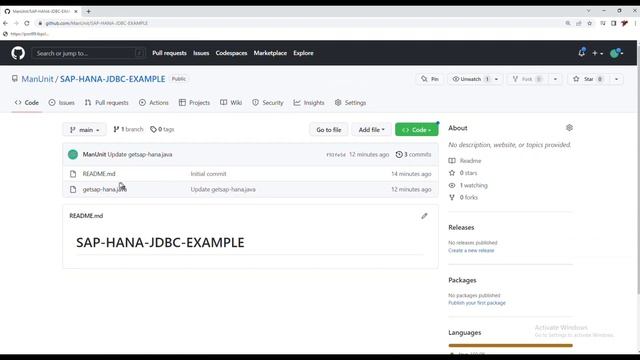
Task: Open the Update getsap-hana.java commit in file row
Action: pyautogui.click(x=223, y=189)
